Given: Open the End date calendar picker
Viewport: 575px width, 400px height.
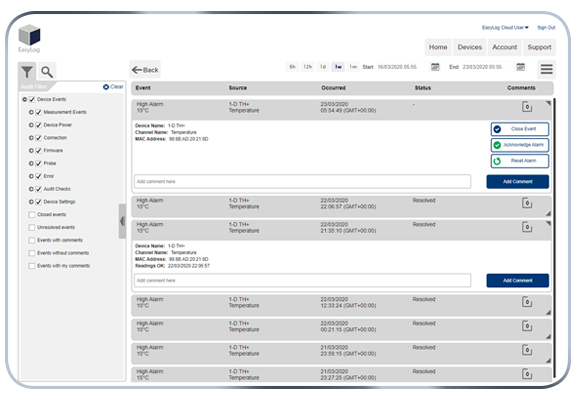Looking at the screenshot, I should point(521,67).
